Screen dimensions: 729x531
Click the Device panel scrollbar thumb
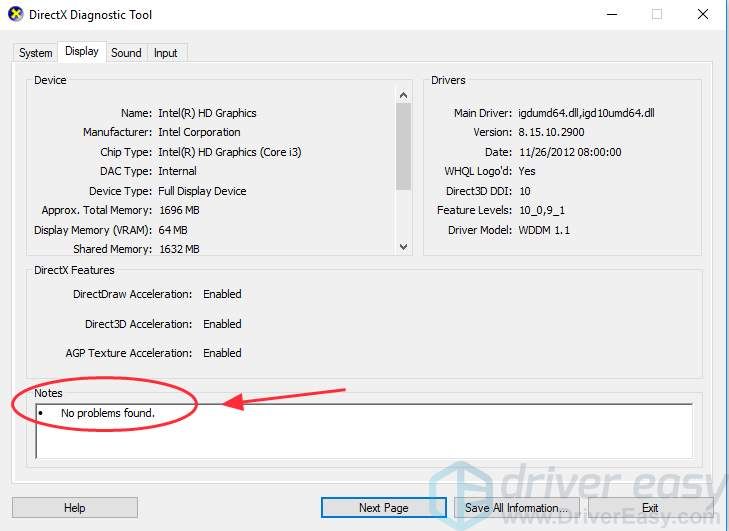pyautogui.click(x=404, y=145)
